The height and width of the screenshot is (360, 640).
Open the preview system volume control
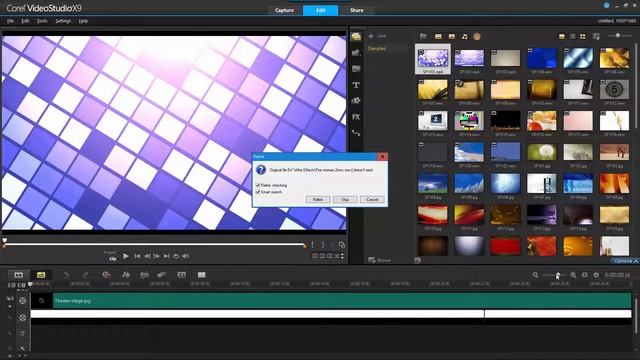[x=186, y=256]
